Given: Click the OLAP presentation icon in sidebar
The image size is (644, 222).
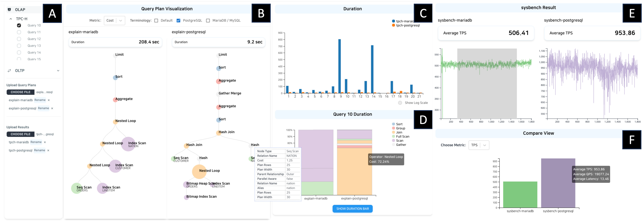Looking at the screenshot, I should click(x=9, y=9).
